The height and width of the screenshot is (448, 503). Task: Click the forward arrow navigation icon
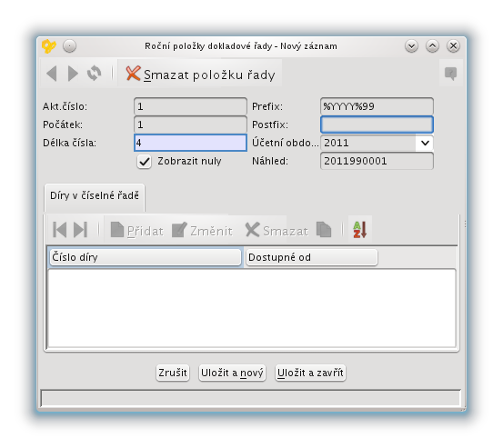tap(73, 74)
